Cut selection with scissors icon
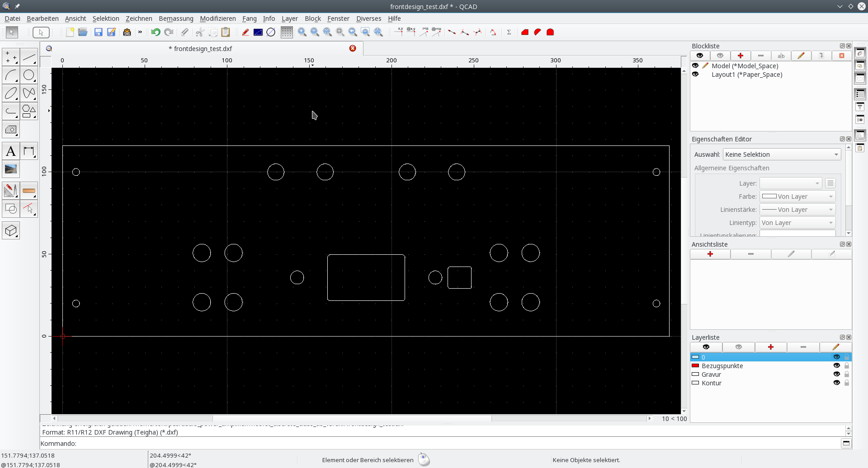 click(x=200, y=32)
